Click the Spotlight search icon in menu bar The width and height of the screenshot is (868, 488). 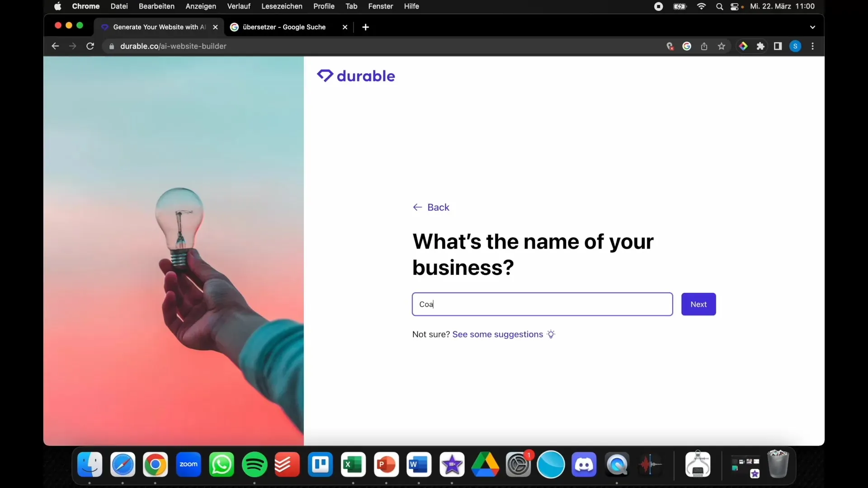point(719,6)
